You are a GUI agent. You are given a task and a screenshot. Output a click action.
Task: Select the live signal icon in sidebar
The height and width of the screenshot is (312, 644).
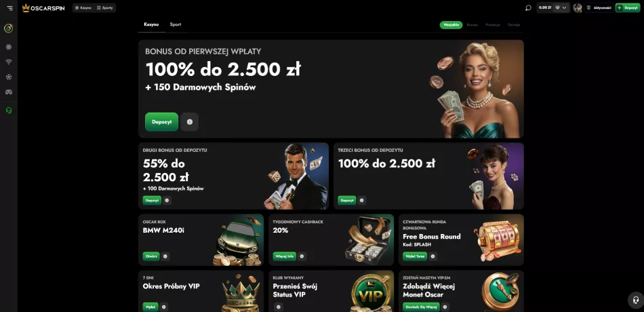point(9,62)
